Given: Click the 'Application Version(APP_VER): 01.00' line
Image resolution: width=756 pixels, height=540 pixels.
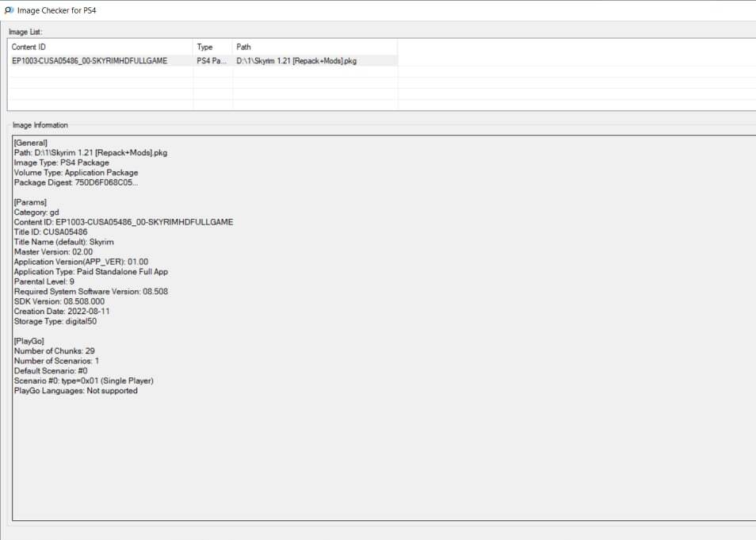Looking at the screenshot, I should [81, 262].
